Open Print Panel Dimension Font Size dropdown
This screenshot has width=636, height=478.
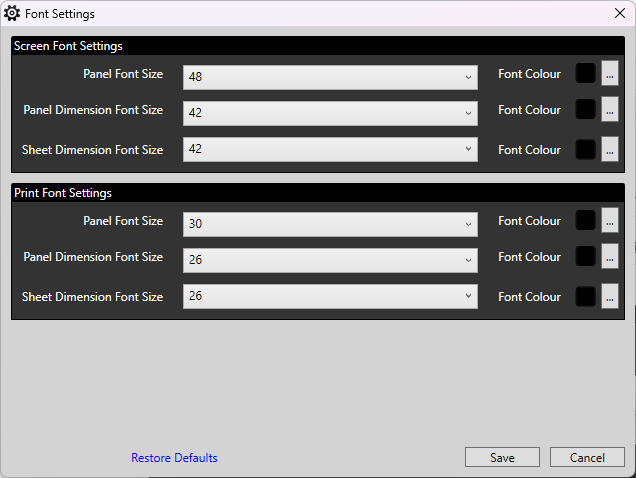330,260
